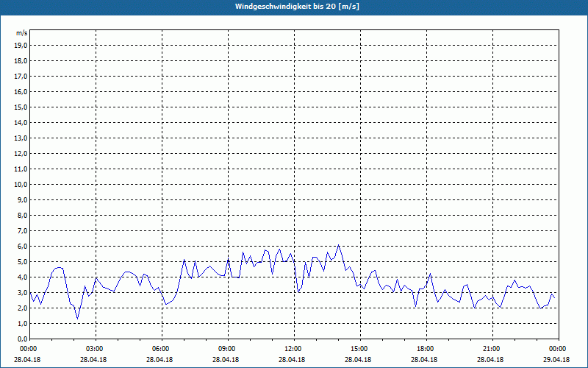
Task: Select the '7,0' y-axis label
Action: (23, 231)
